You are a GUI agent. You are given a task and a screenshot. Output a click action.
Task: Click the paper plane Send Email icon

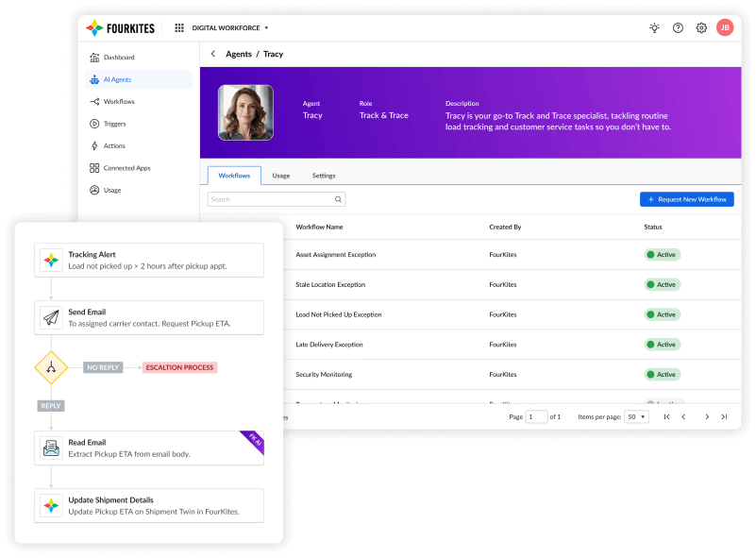(x=51, y=318)
